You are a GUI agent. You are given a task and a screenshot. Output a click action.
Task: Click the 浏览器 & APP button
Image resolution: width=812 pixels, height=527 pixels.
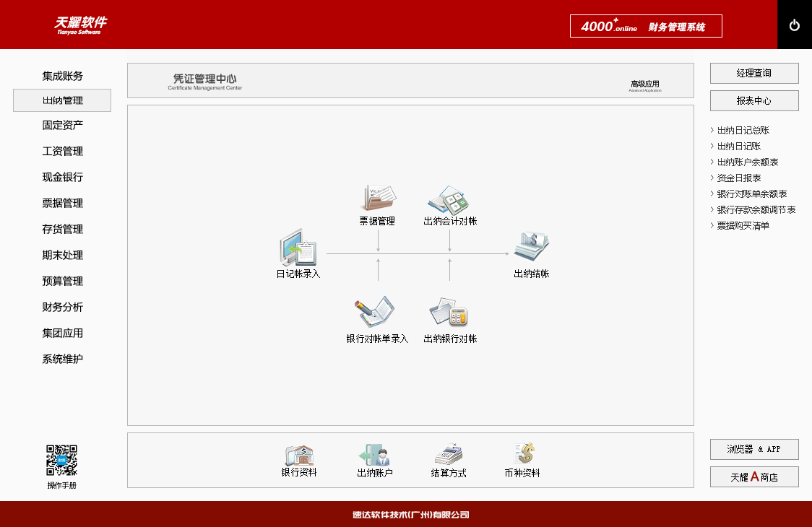754,449
